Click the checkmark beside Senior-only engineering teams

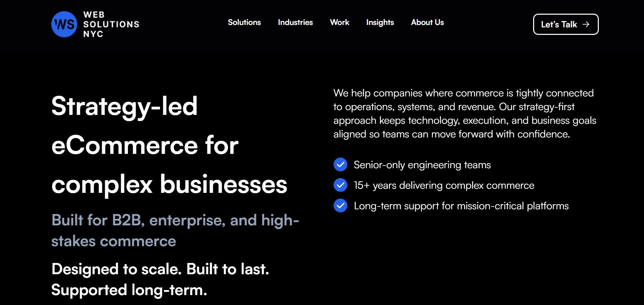[x=340, y=165]
